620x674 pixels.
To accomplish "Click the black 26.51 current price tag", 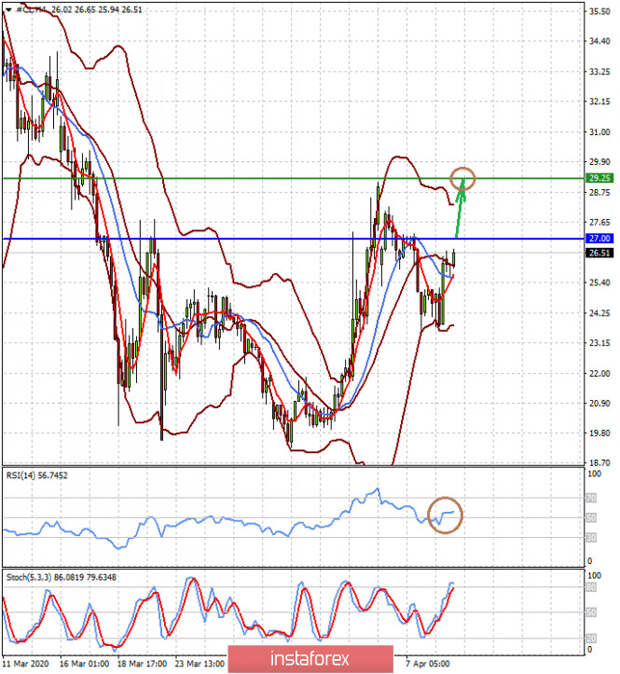I will pyautogui.click(x=600, y=254).
